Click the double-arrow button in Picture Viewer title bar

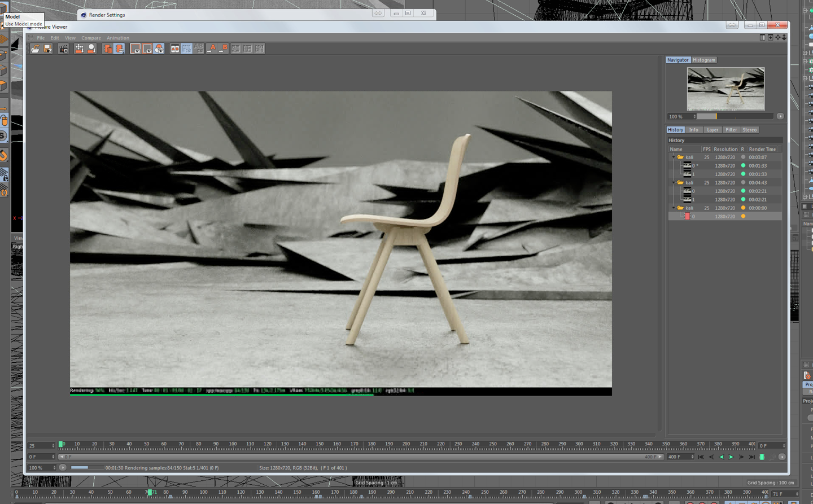pos(732,25)
